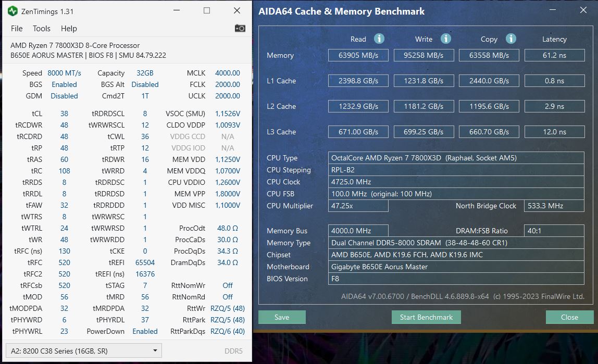
Task: Click the Motherboard field Gigabyte B650E Aorus Master
Action: [x=456, y=267]
